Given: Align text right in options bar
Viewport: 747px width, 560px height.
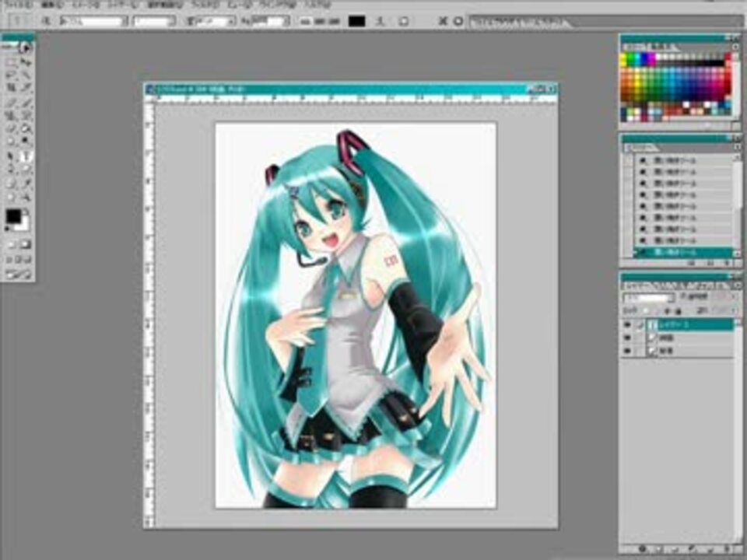Looking at the screenshot, I should [334, 22].
